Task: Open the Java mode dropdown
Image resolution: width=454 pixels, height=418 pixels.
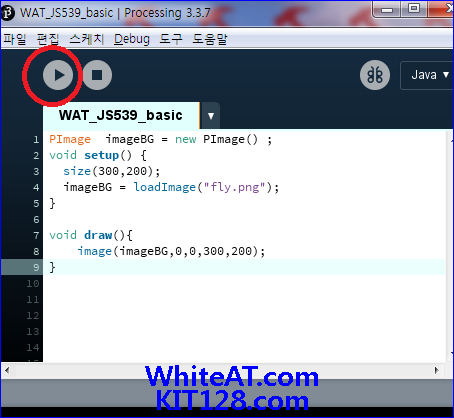Action: 428,75
